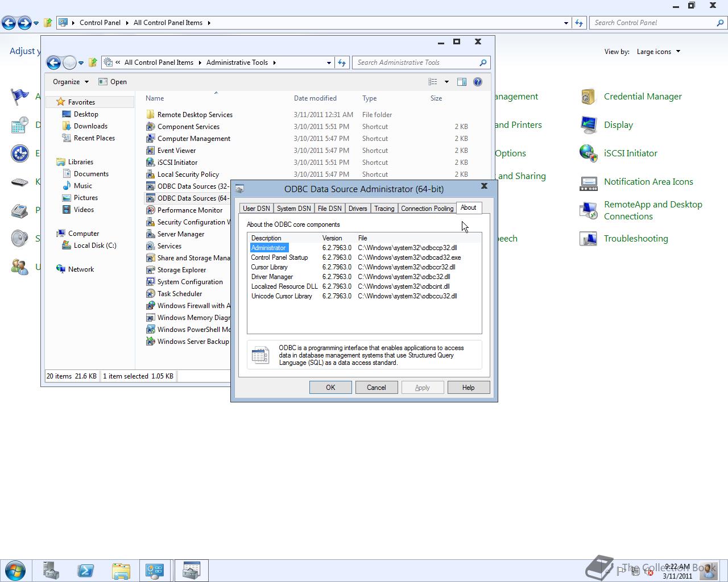Open the Control Panel taskbar button
This screenshot has height=582, width=728.
point(155,570)
